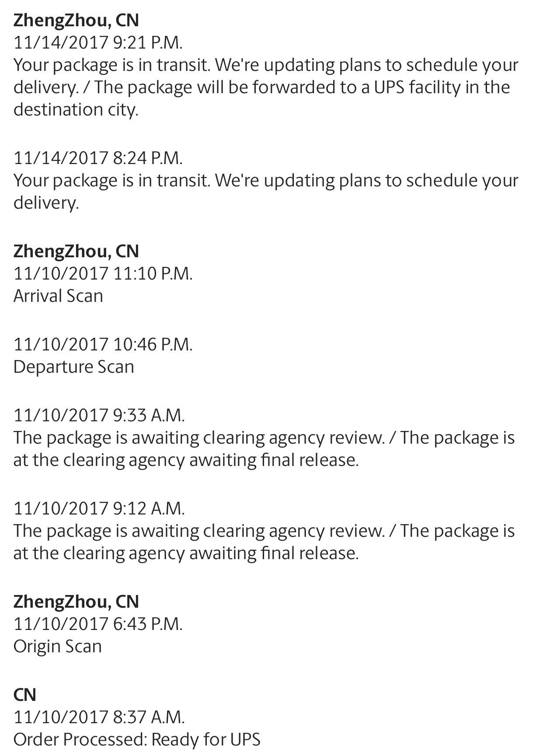
Task: Click the topmost ZhengZhou, CN location heading
Action: point(76,20)
